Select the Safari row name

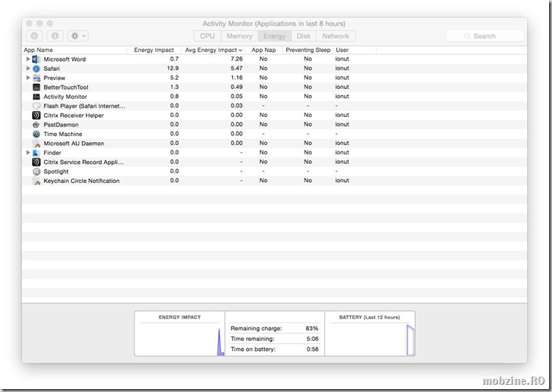tap(51, 69)
